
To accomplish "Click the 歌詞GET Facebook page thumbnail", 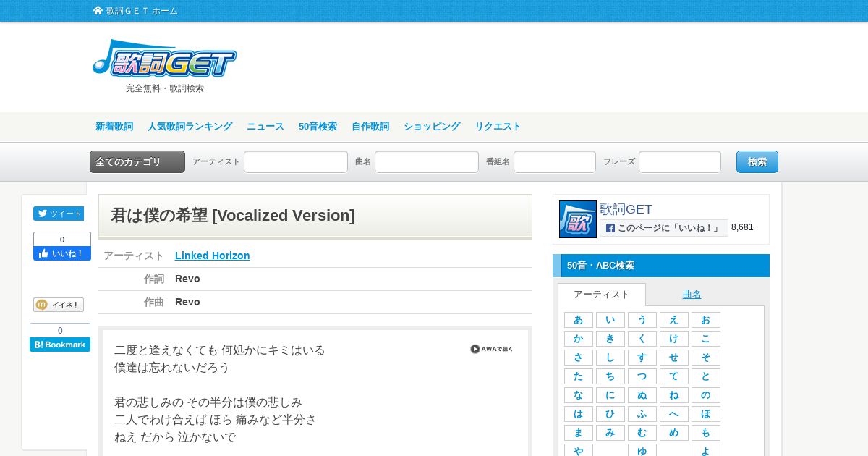I will 578,219.
